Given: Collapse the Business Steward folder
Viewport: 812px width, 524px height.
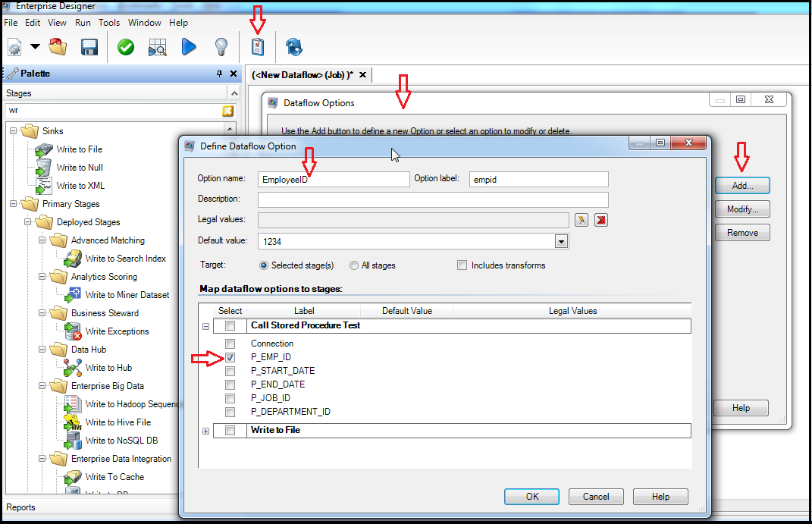Looking at the screenshot, I should point(42,312).
